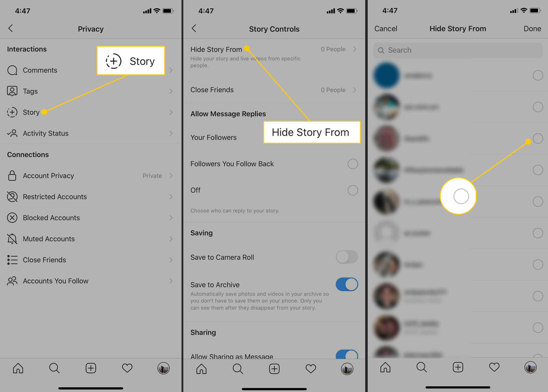This screenshot has width=548, height=392.
Task: Tap the Search field in Hide Story From
Action: click(x=457, y=50)
